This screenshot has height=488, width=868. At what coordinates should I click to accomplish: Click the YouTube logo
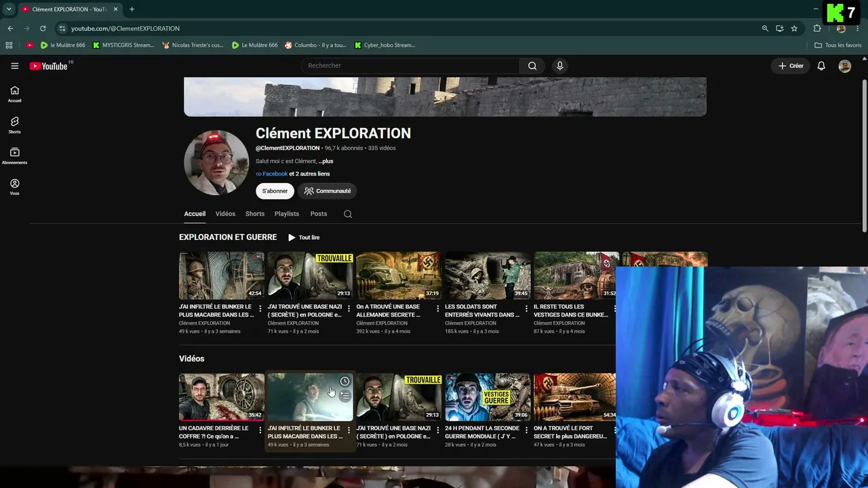(x=49, y=66)
